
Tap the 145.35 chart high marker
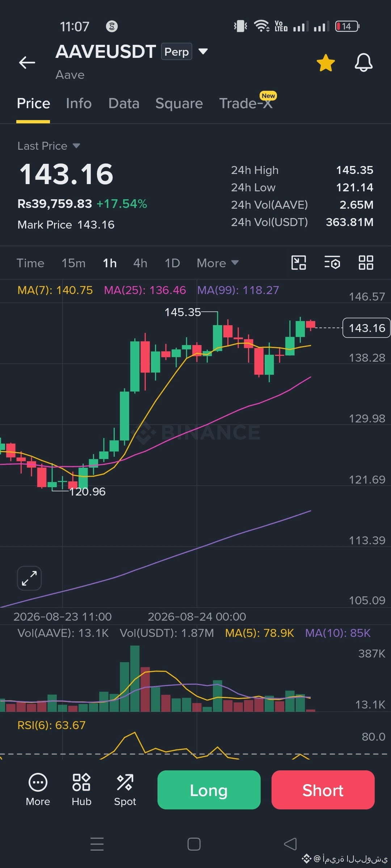coord(182,312)
